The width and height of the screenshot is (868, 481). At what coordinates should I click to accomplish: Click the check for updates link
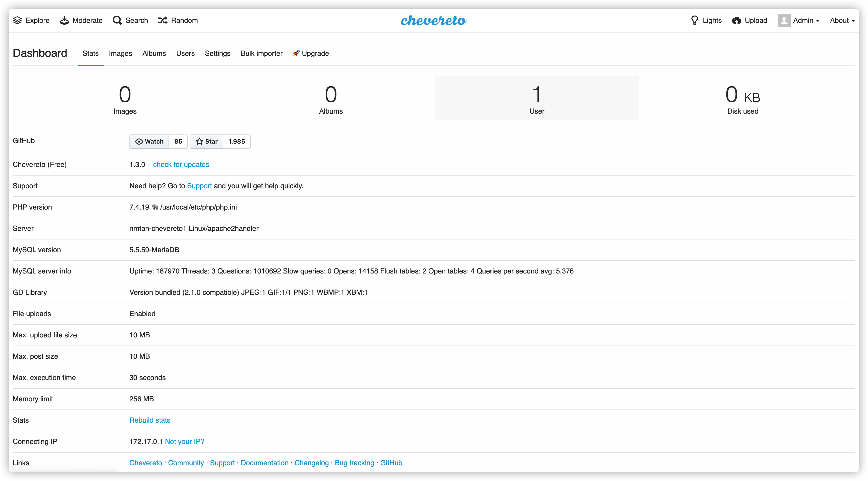181,165
